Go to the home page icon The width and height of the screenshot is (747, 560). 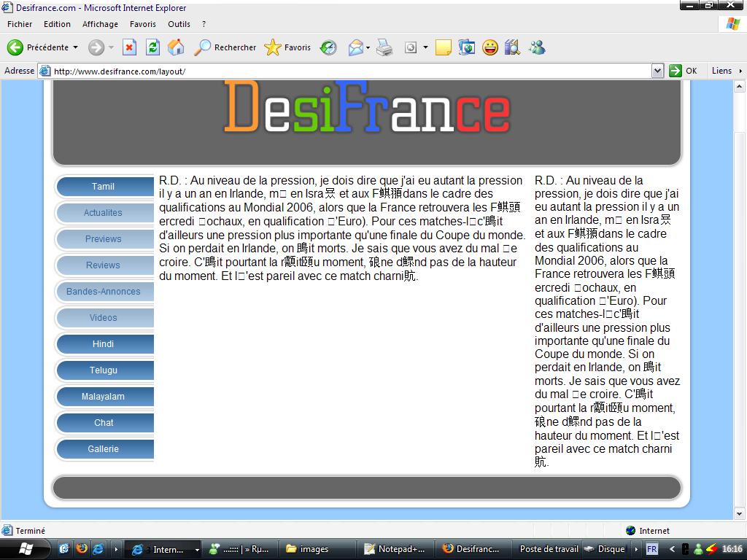[176, 47]
